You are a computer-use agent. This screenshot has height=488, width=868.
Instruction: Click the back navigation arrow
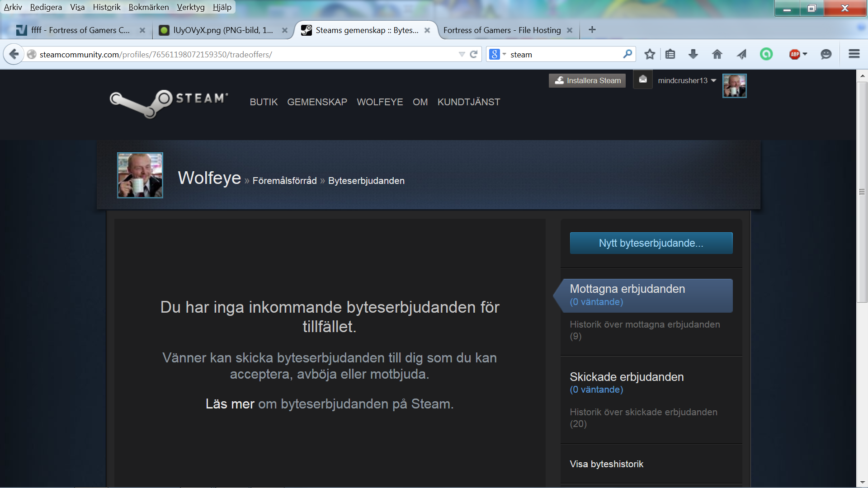[14, 54]
